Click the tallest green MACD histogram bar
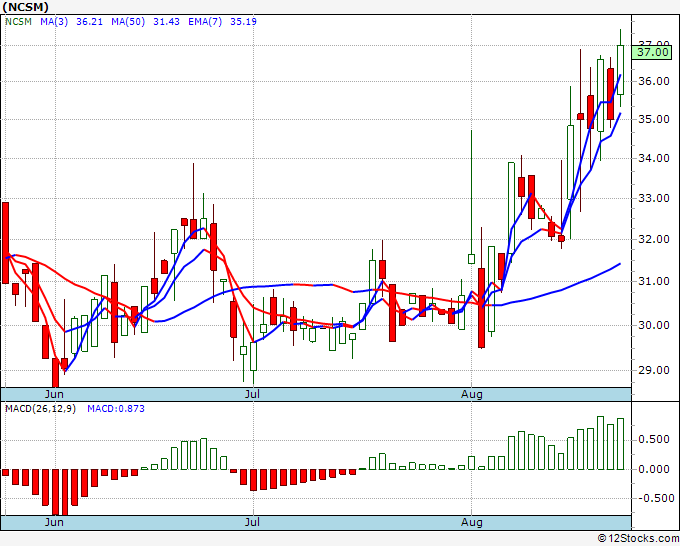The image size is (680, 546). click(600, 443)
